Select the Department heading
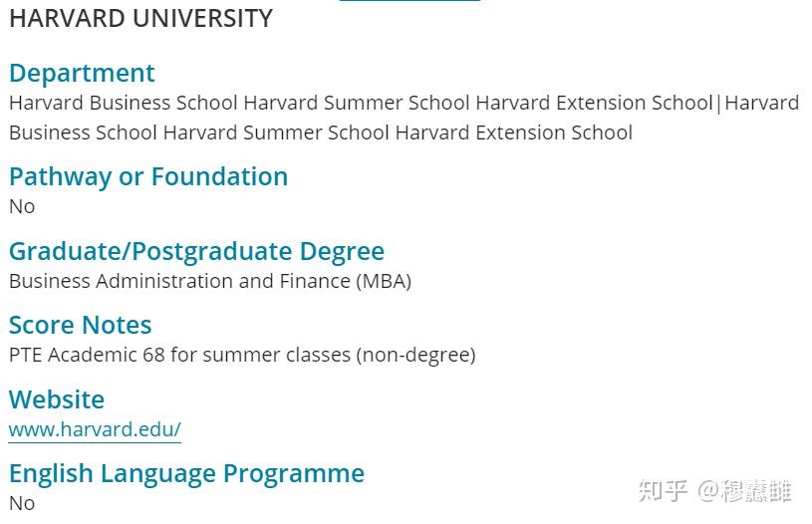Screen dimensions: 812x524 pyautogui.click(x=82, y=73)
